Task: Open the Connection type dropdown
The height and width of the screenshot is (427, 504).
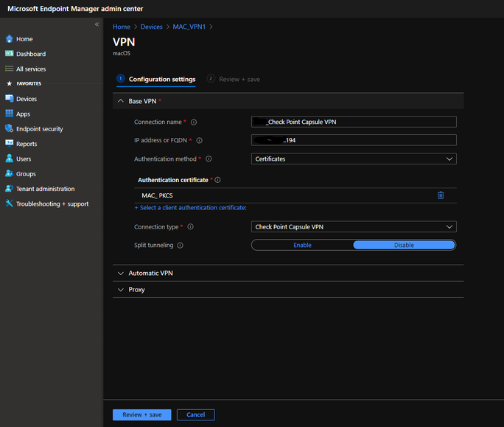Action: tap(354, 227)
